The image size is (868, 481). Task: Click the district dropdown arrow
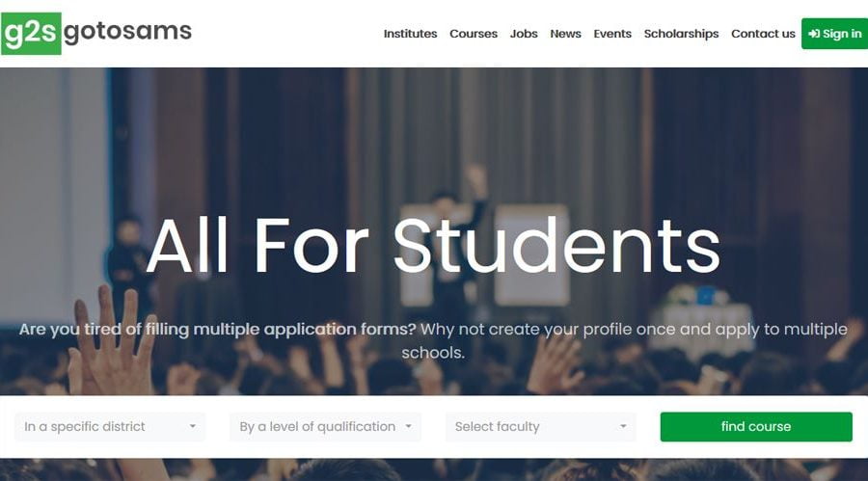pyautogui.click(x=193, y=426)
